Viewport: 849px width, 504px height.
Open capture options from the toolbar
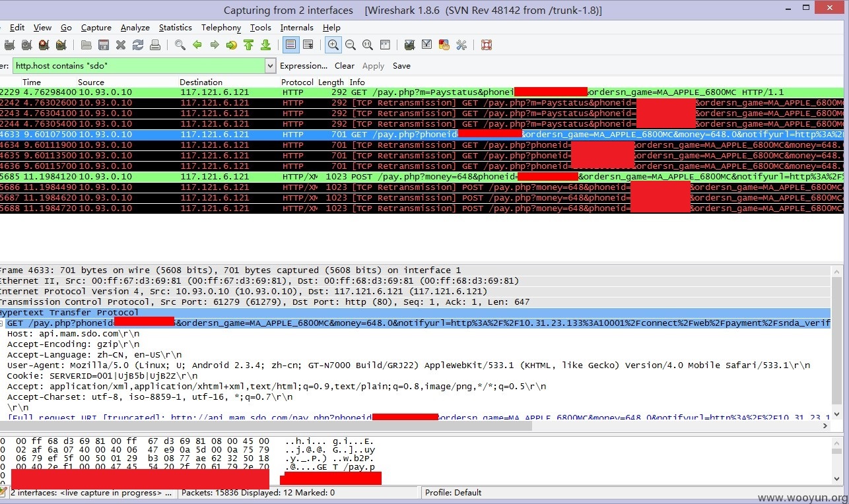pos(9,45)
